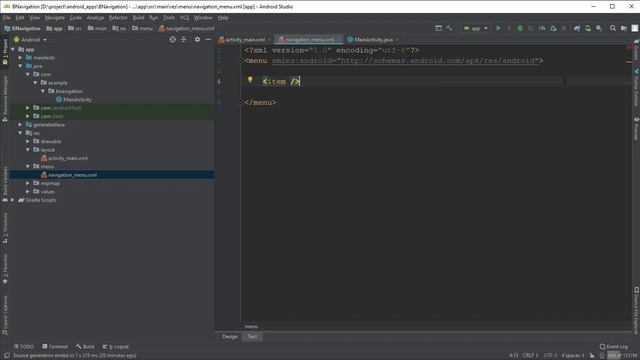This screenshot has height=360, width=640.
Task: Click the Scroll from Source target icon
Action: point(173,39)
